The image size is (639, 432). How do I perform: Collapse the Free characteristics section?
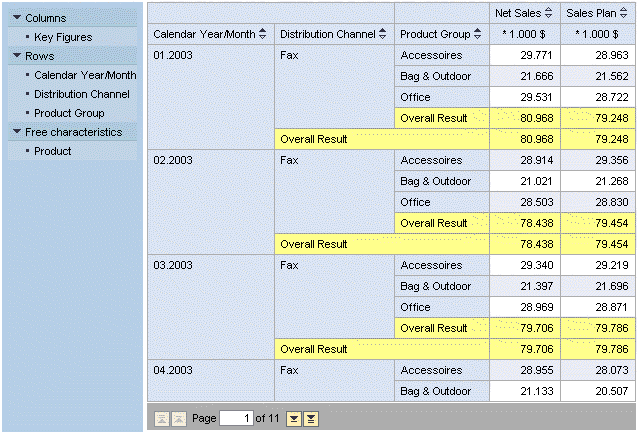[17, 132]
